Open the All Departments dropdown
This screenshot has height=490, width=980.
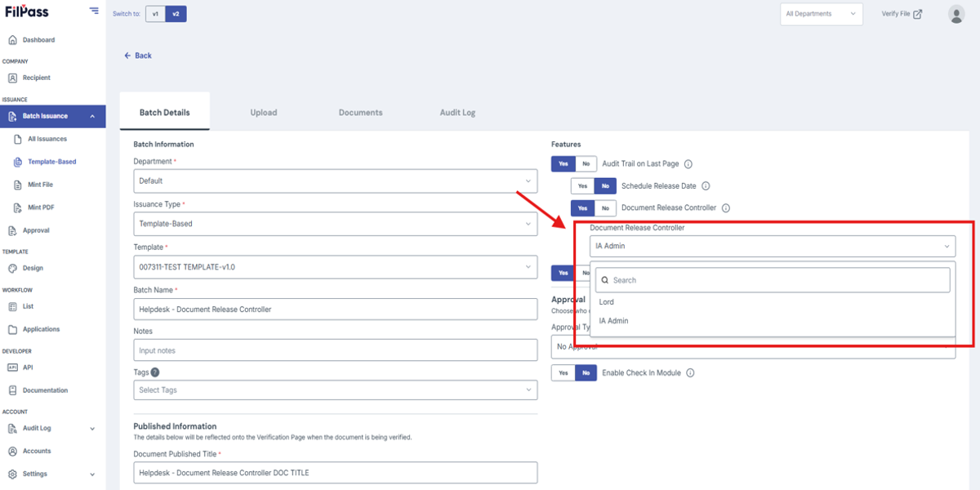click(x=822, y=14)
